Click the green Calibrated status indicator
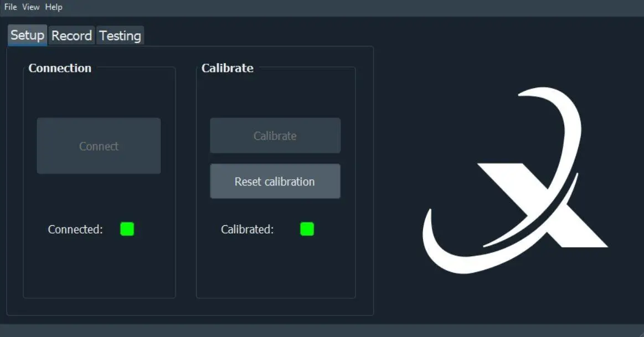The width and height of the screenshot is (644, 337). [x=307, y=229]
